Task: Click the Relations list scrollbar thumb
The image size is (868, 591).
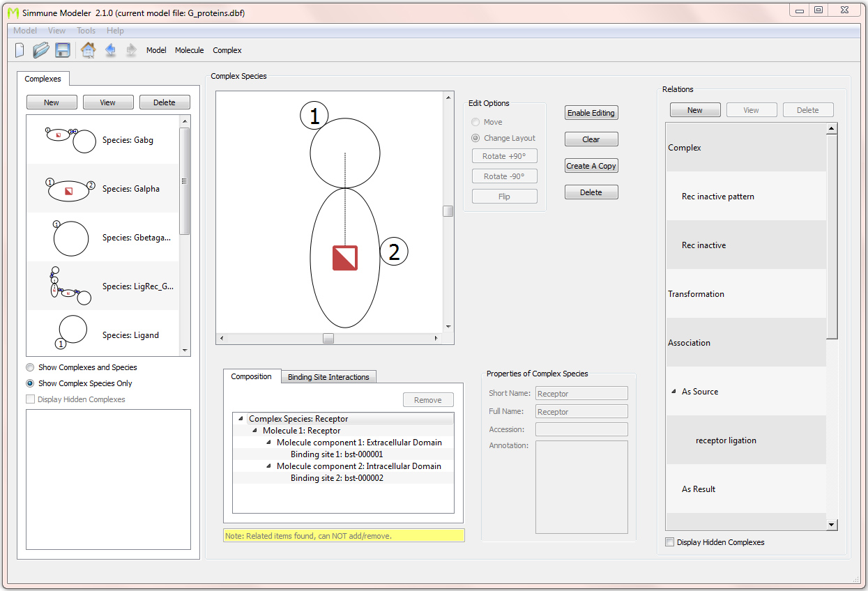Action: (x=832, y=237)
